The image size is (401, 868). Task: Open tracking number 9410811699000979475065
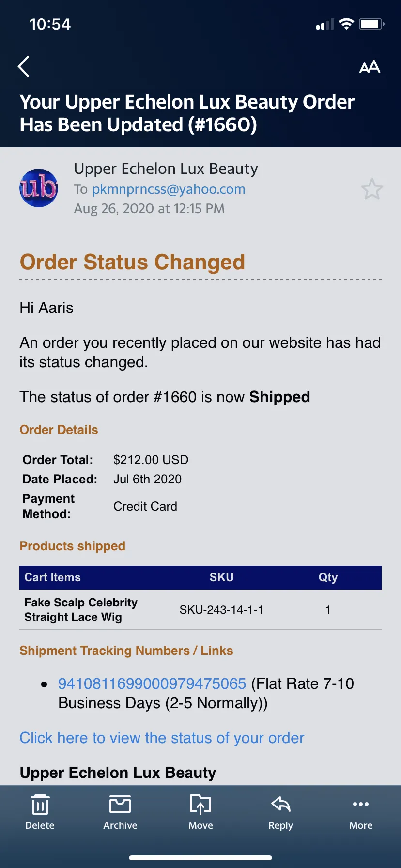click(152, 683)
